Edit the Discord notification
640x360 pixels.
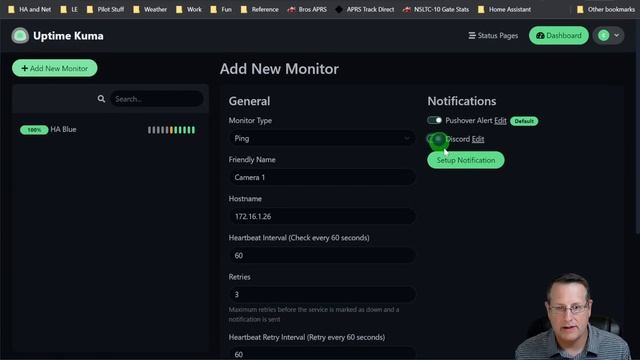[x=478, y=139]
